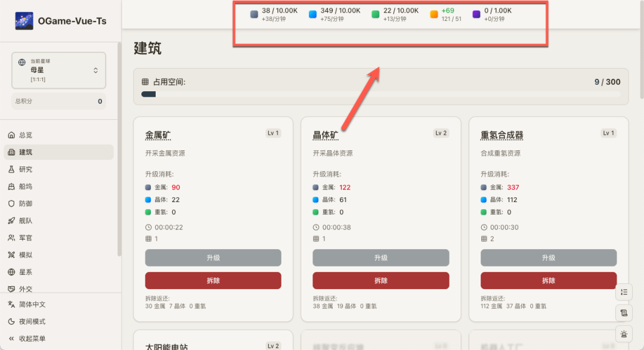Screen dimensions: 644x350
Task: Open the scroll log floating button
Action: pyautogui.click(x=624, y=313)
